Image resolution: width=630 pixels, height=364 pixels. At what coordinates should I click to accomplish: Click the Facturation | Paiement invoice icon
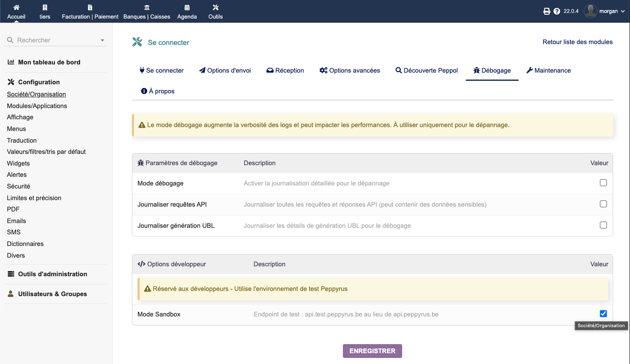point(90,7)
